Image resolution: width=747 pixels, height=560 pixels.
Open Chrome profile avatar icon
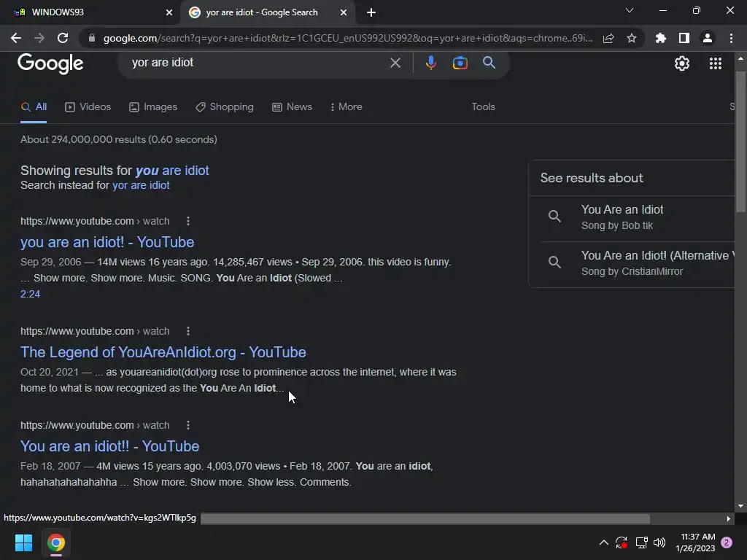coord(708,38)
